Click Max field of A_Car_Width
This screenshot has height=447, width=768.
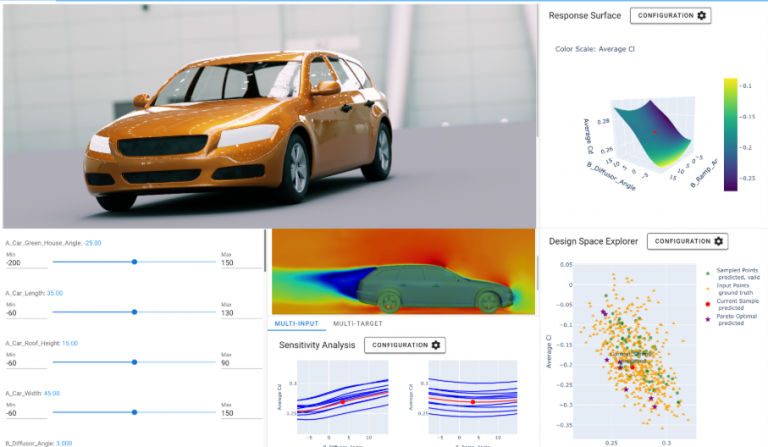(238, 412)
